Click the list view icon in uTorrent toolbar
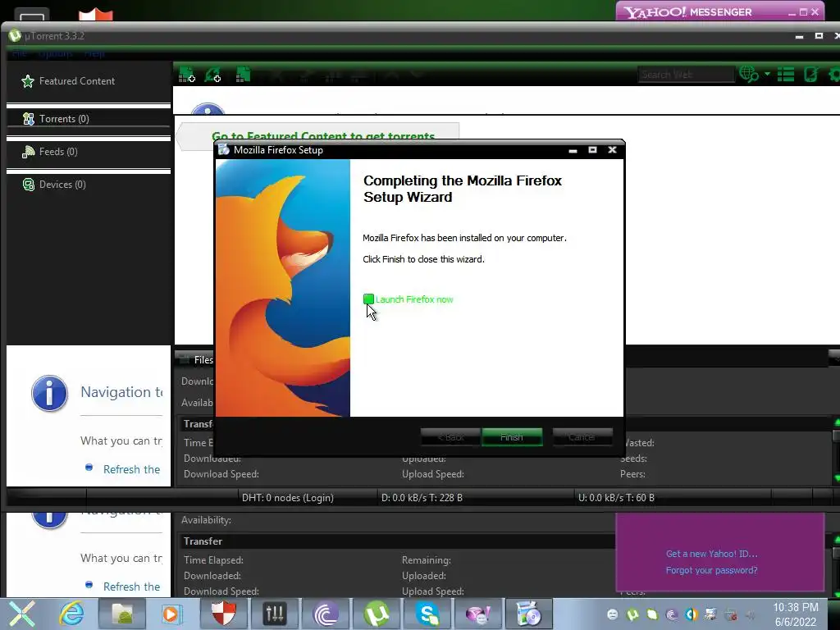The width and height of the screenshot is (840, 630). coord(786,74)
